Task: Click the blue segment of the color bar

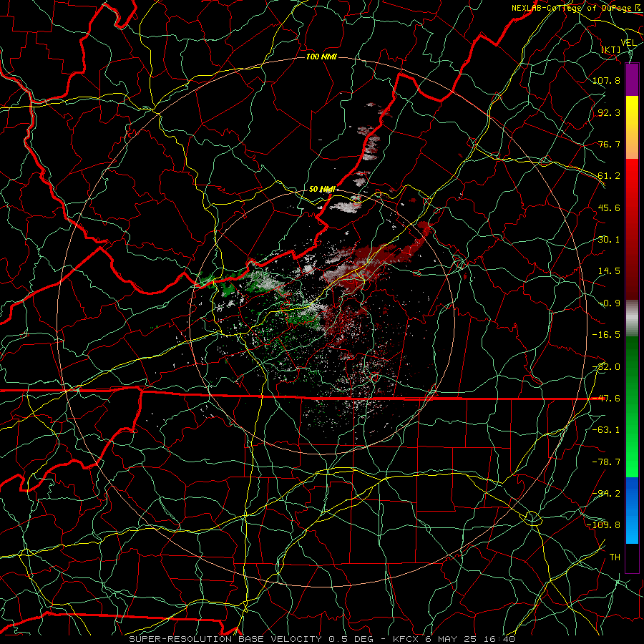Action: click(632, 510)
